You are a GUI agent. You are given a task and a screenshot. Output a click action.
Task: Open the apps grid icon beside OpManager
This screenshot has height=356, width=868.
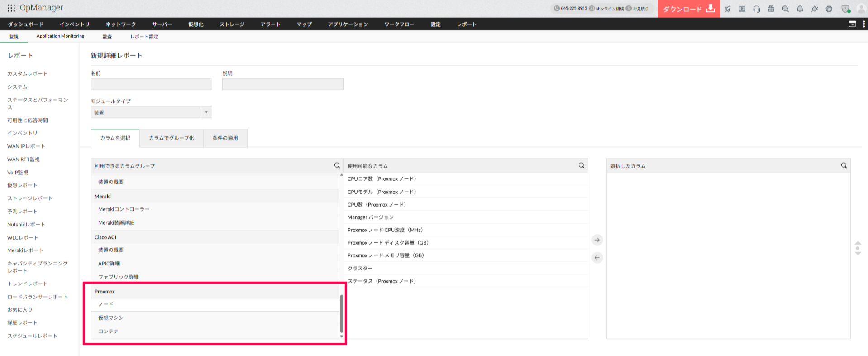(11, 8)
